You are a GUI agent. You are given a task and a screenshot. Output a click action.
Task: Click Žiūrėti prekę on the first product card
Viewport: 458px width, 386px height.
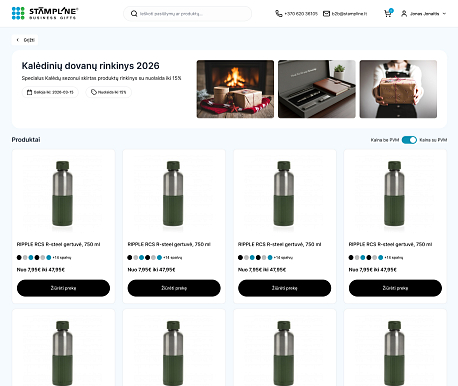coord(63,288)
